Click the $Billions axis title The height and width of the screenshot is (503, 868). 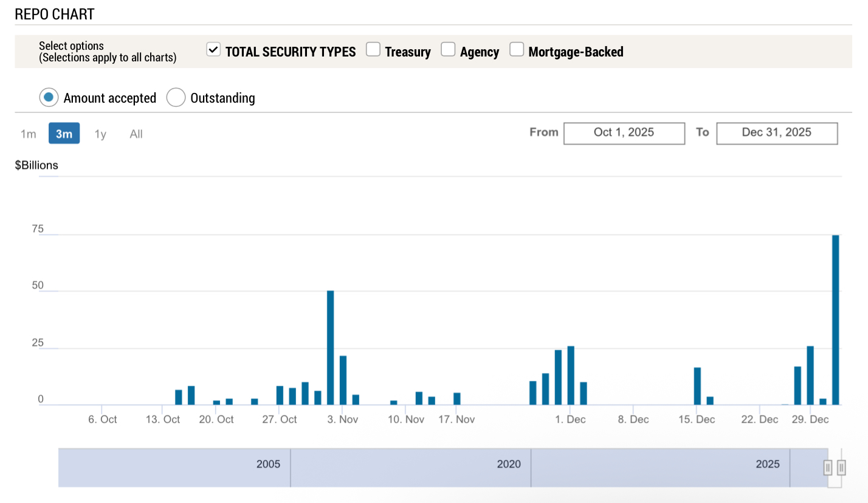click(36, 165)
